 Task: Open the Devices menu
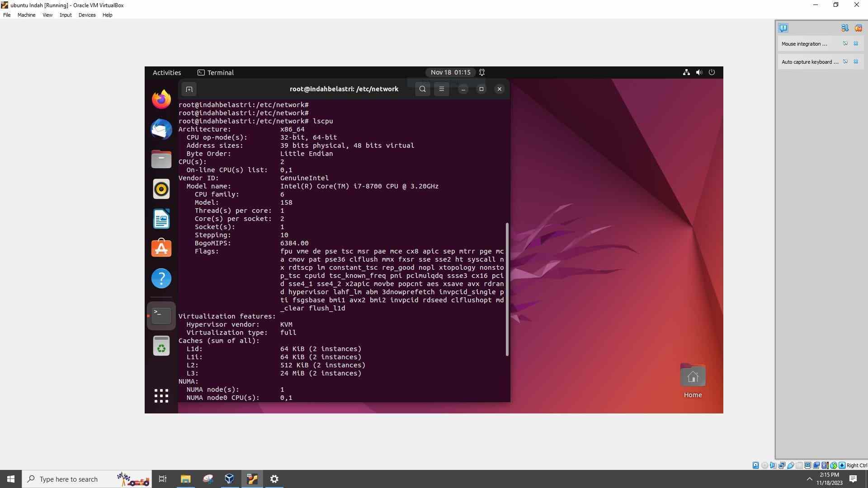[x=87, y=15]
